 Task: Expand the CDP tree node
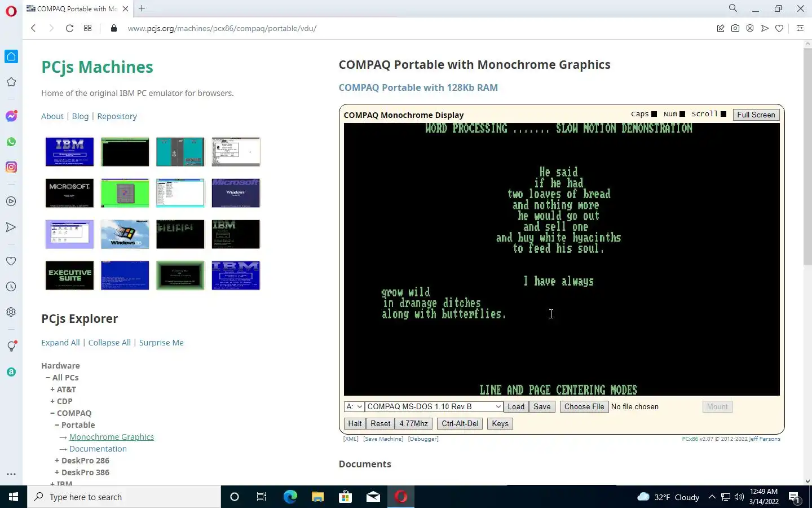coord(52,401)
